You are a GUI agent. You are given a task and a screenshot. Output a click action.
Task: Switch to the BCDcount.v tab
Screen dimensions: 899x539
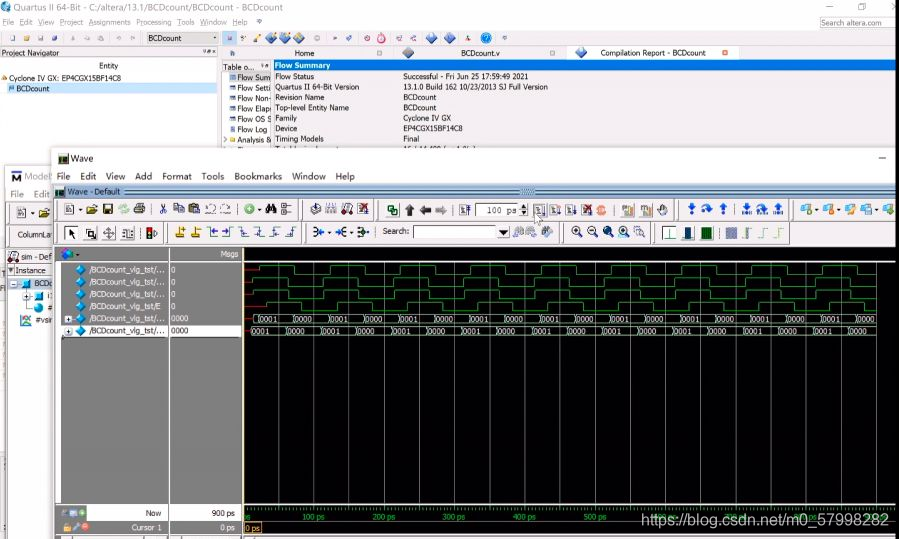[480, 53]
